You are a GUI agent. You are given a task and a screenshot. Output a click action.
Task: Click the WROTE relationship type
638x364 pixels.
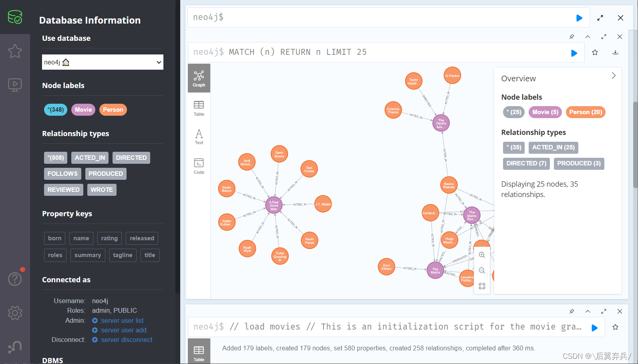(x=102, y=190)
